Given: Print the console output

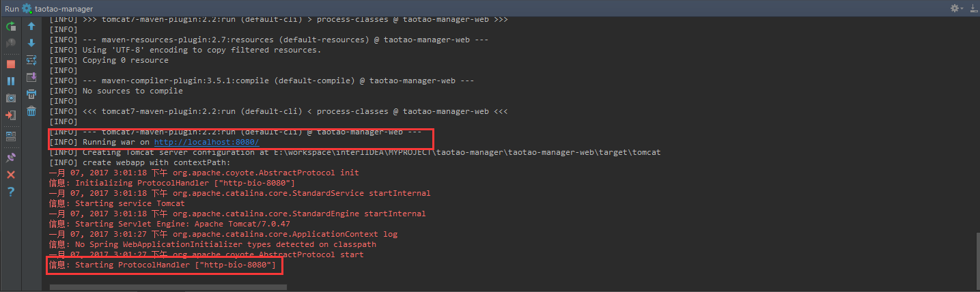Looking at the screenshot, I should [x=31, y=94].
